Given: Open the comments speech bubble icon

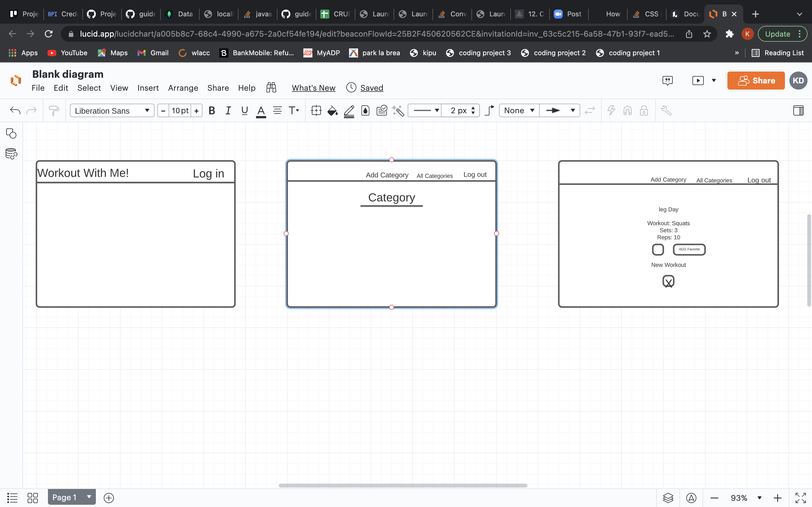Looking at the screenshot, I should click(667, 81).
